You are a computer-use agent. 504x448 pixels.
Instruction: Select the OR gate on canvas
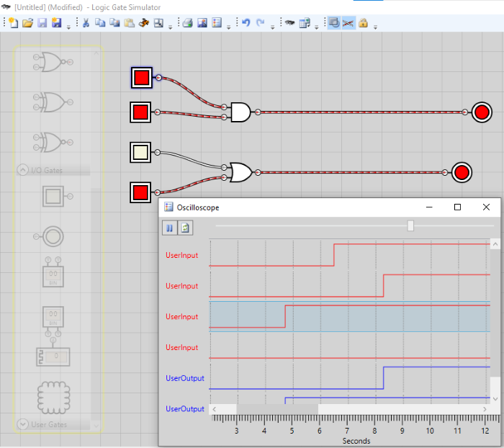pos(241,172)
